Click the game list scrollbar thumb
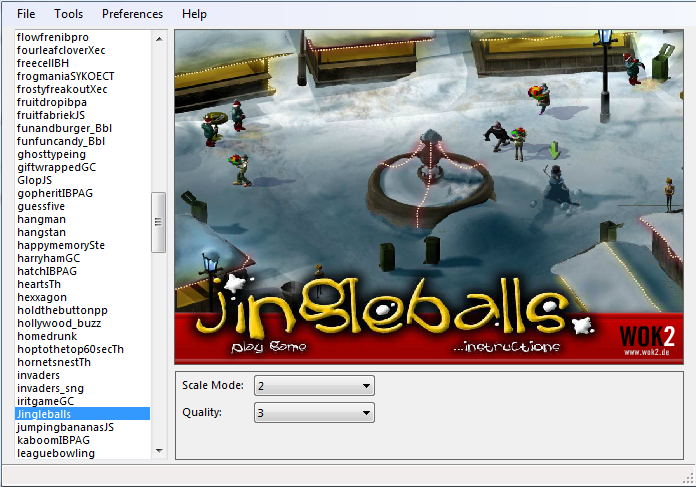Screen dimensions: 696x487 click(x=158, y=222)
